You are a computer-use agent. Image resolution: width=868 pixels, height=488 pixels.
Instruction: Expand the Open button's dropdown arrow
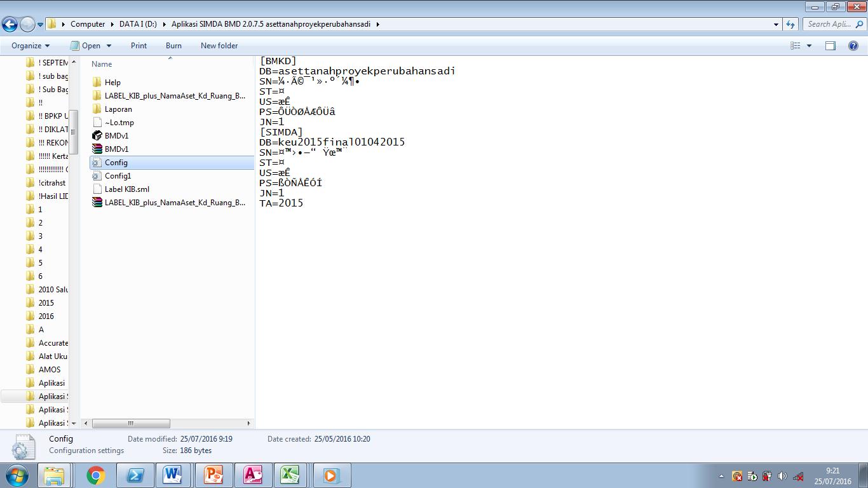click(x=109, y=46)
